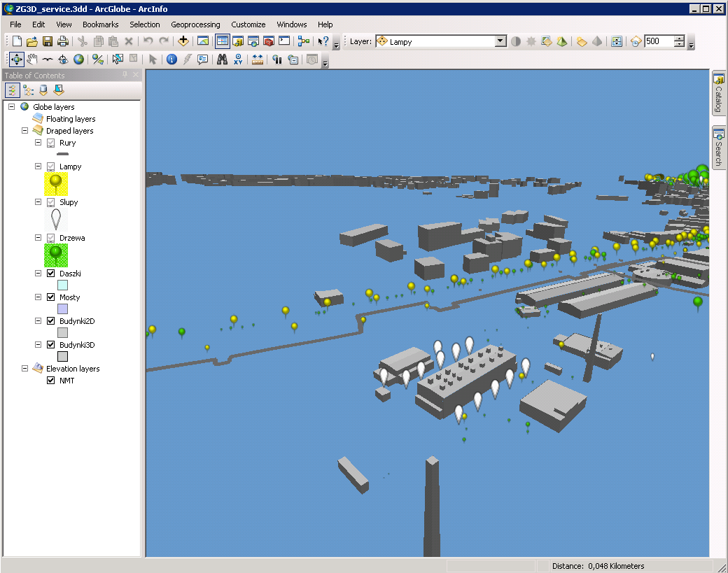The width and height of the screenshot is (728, 573).
Task: Select the Budynki2D layer name
Action: coord(77,321)
